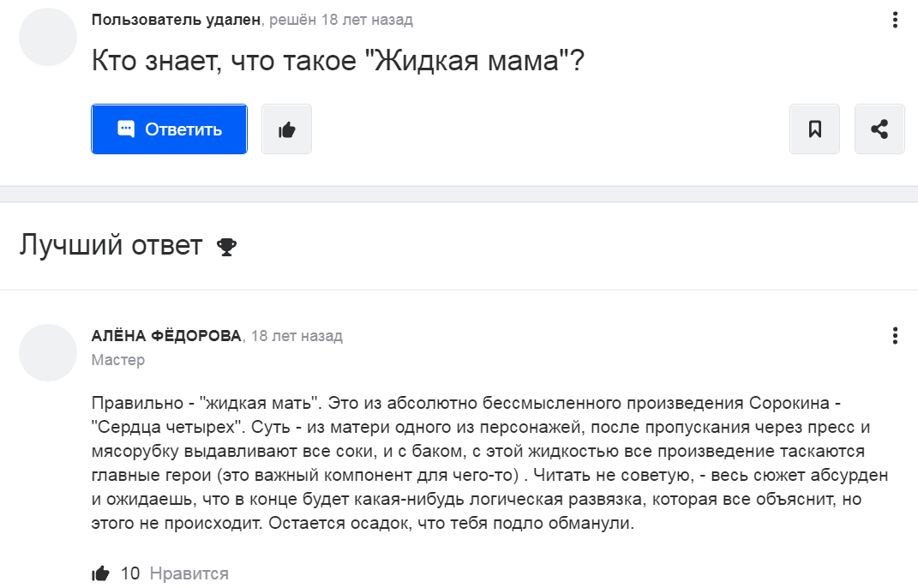Click the Пользователь удален author name

[176, 20]
